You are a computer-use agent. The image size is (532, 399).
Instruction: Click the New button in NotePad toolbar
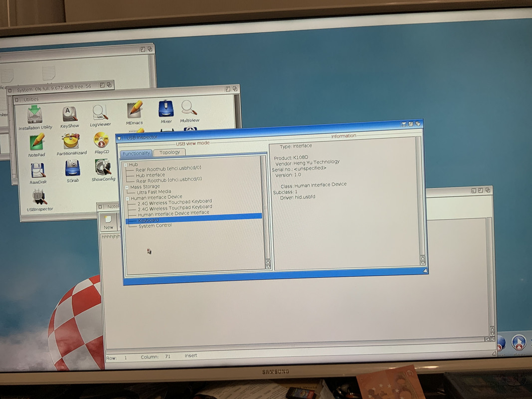tap(109, 222)
